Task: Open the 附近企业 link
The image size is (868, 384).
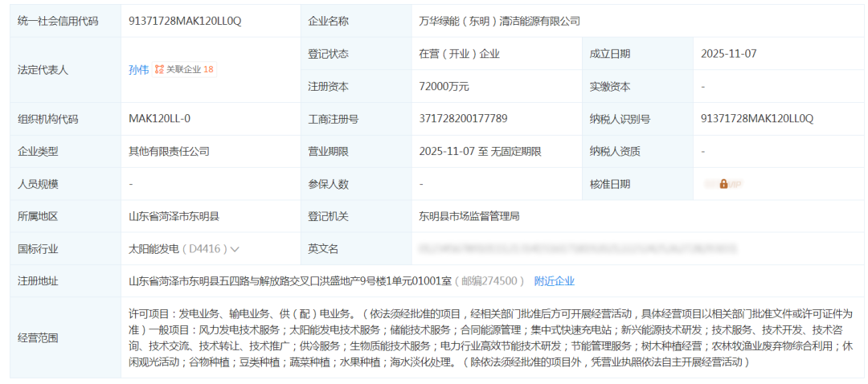Action: pyautogui.click(x=555, y=281)
